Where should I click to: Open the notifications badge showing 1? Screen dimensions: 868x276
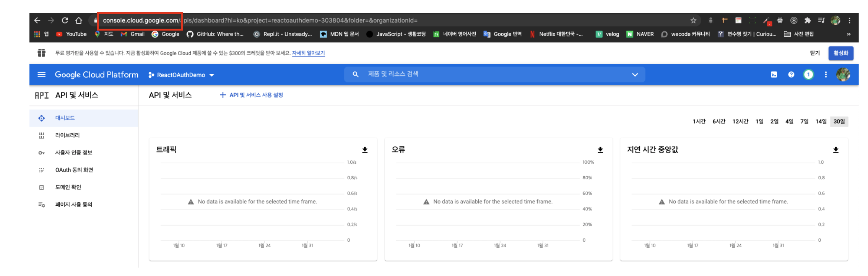808,75
